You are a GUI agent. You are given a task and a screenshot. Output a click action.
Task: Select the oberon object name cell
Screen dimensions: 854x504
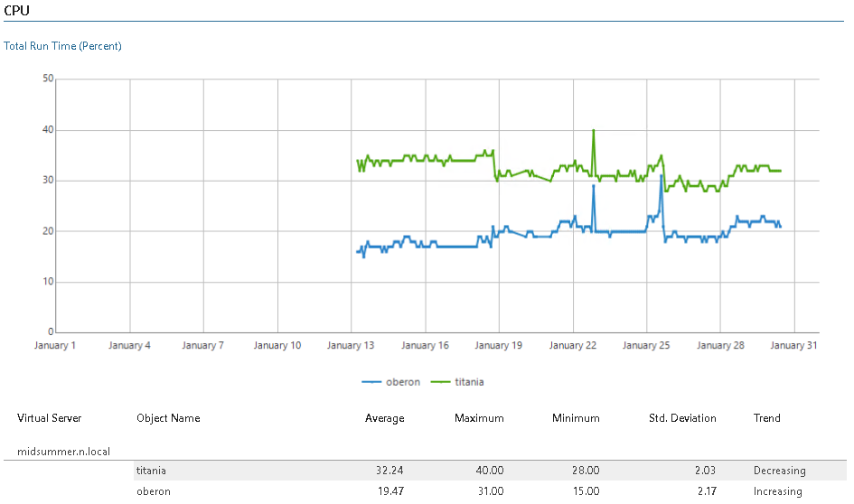pyautogui.click(x=153, y=491)
